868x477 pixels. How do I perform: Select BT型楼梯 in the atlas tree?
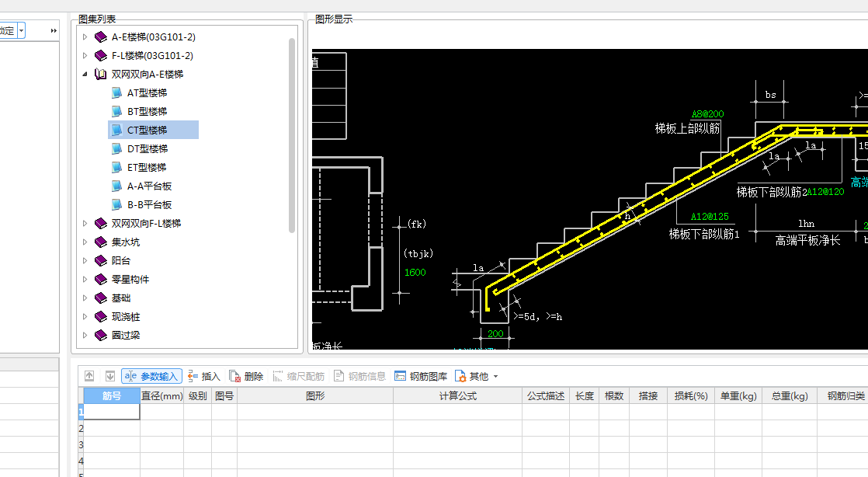click(147, 111)
